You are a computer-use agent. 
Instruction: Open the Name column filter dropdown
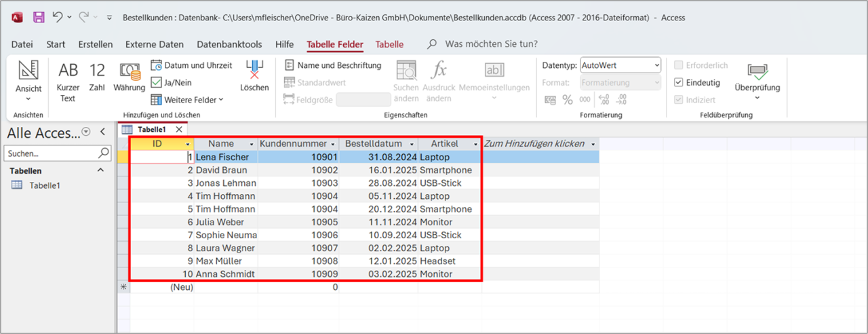point(252,144)
